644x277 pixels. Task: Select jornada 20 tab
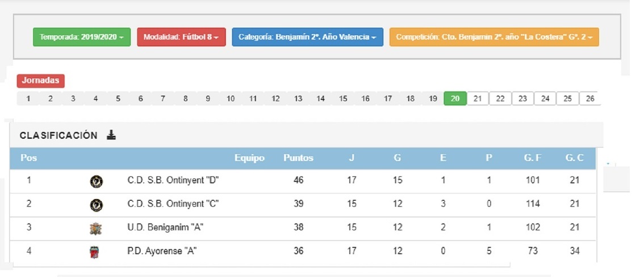click(x=455, y=98)
